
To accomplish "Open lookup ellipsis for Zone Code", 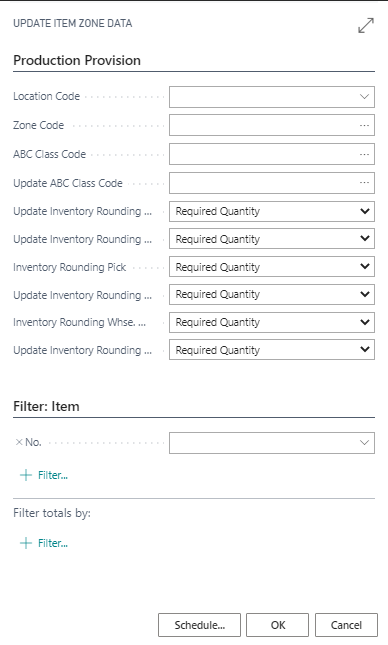I will tap(364, 125).
